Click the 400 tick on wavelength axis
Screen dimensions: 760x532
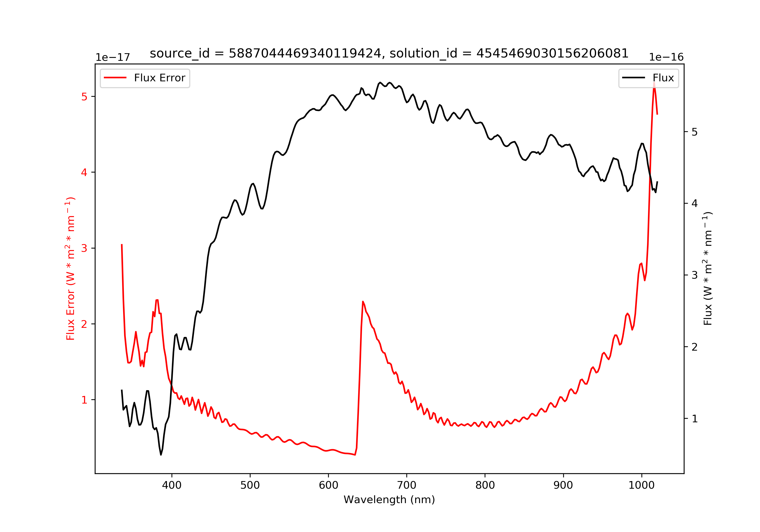click(x=172, y=485)
